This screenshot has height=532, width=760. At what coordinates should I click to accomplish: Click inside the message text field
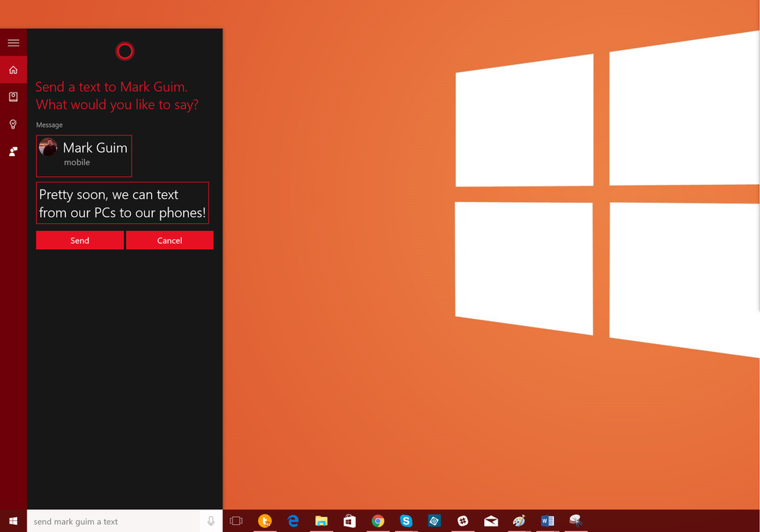pyautogui.click(x=122, y=202)
